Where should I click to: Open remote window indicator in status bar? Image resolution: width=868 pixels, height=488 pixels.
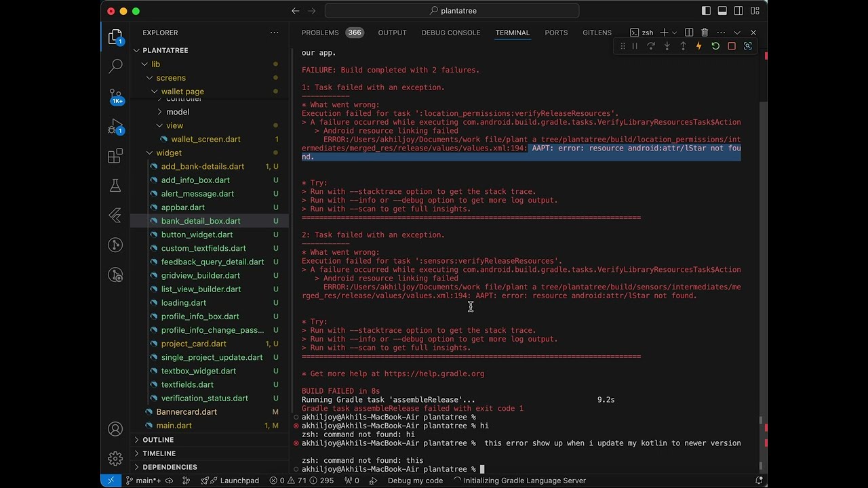pos(111,481)
